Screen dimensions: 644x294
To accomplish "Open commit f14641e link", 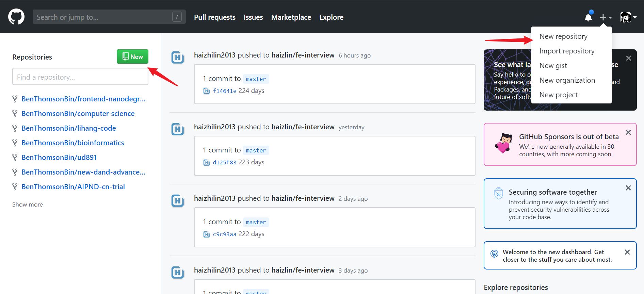I will point(225,91).
